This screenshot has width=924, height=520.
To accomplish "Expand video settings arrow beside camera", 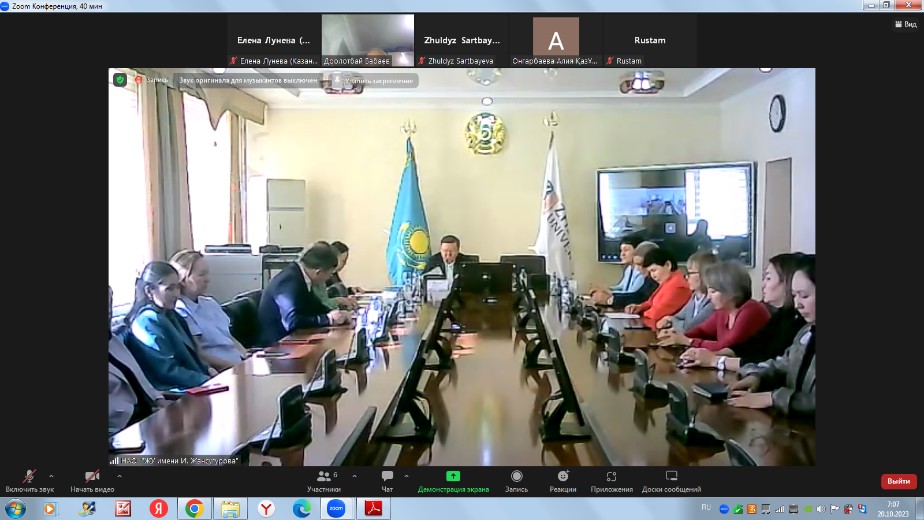I will [119, 475].
